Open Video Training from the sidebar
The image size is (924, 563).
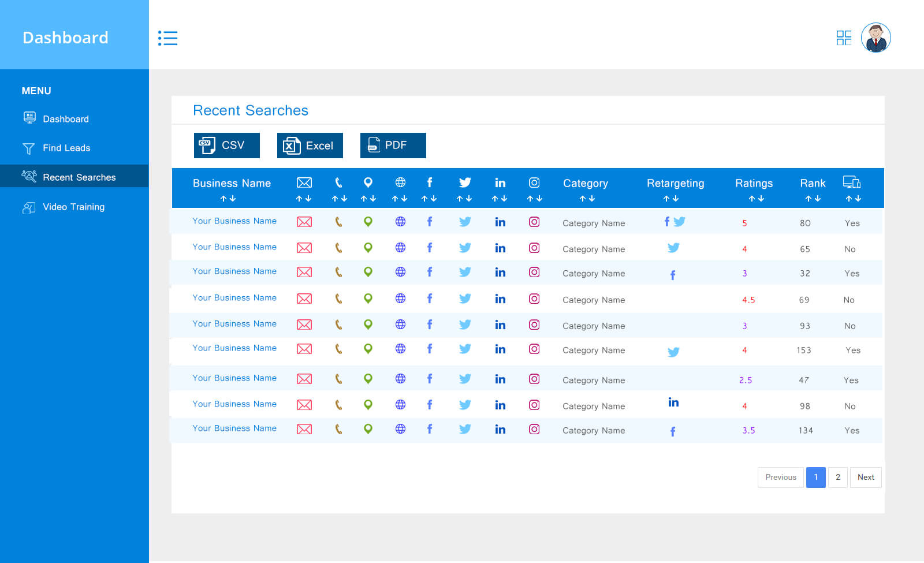[x=73, y=207]
